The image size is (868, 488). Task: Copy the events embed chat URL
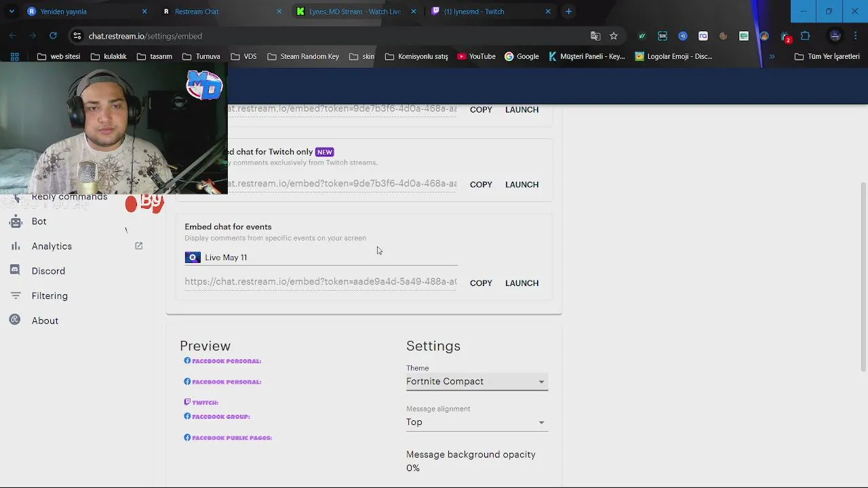click(481, 283)
